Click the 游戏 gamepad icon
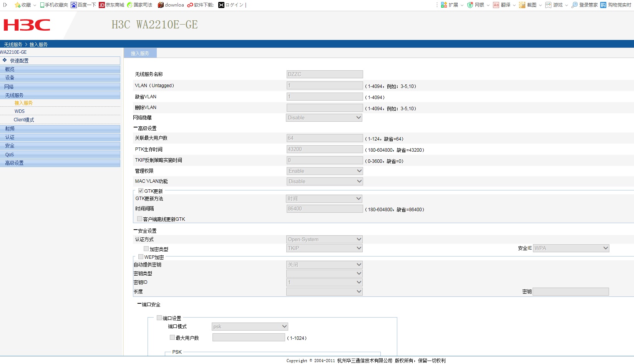This screenshot has height=364, width=634. point(548,5)
